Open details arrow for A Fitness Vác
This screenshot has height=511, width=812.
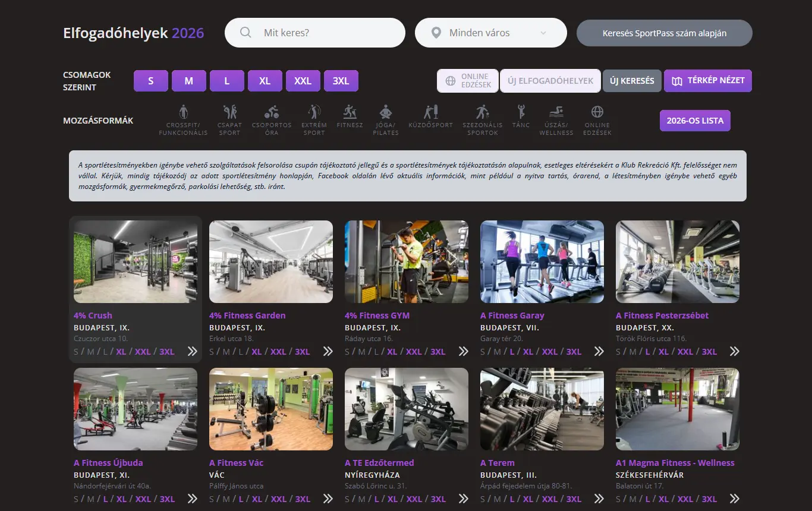[328, 499]
